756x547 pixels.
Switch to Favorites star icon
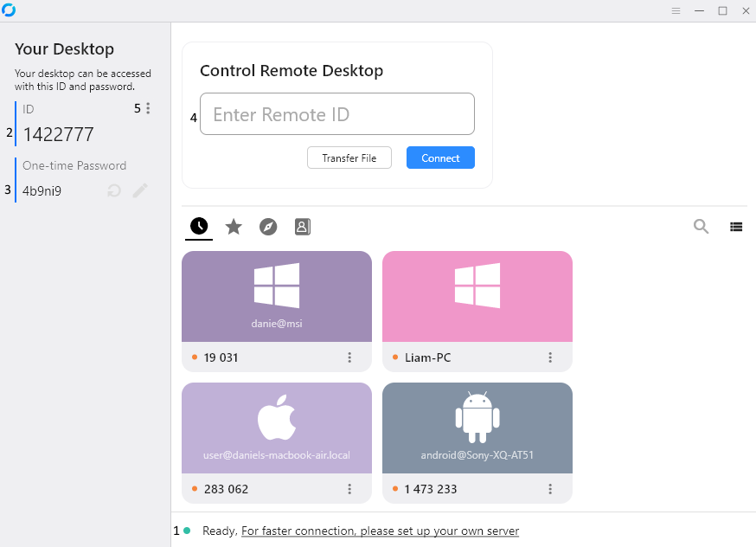click(x=233, y=226)
